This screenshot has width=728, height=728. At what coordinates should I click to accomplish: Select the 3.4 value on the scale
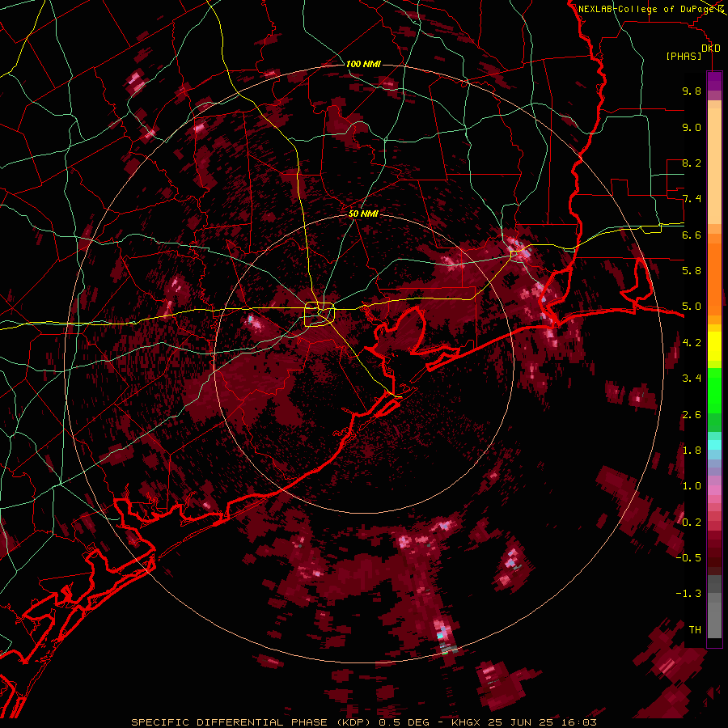click(692, 379)
